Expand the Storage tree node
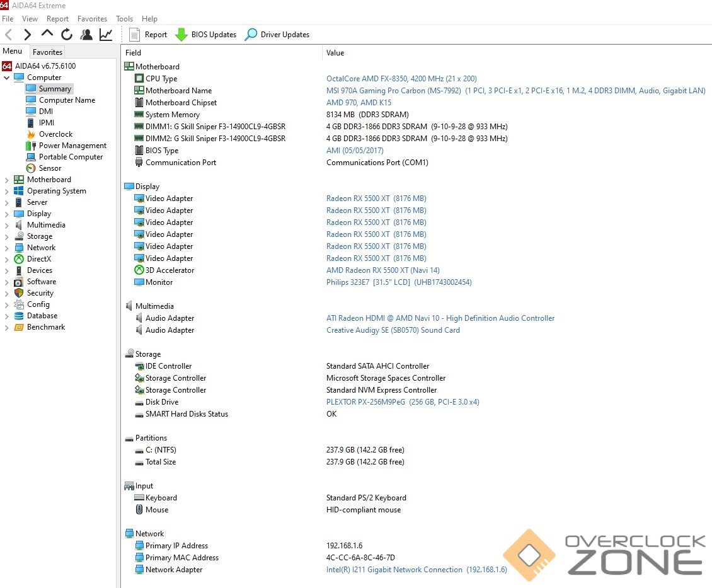The image size is (712, 588). [7, 236]
